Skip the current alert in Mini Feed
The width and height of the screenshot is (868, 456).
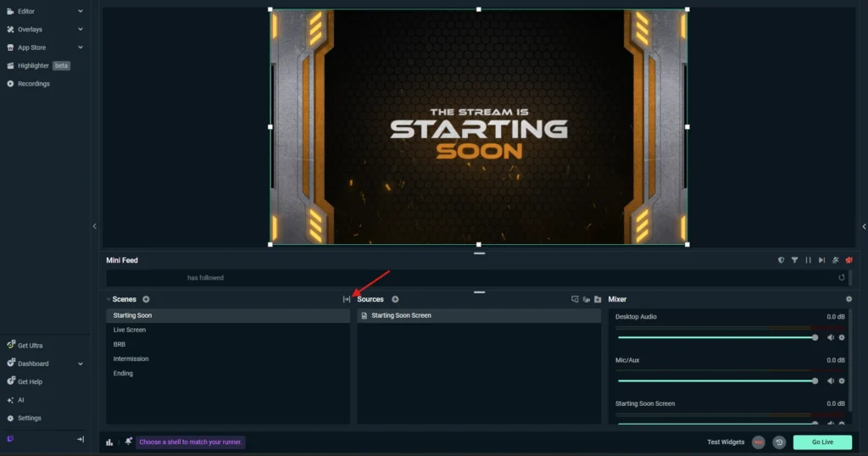click(821, 260)
